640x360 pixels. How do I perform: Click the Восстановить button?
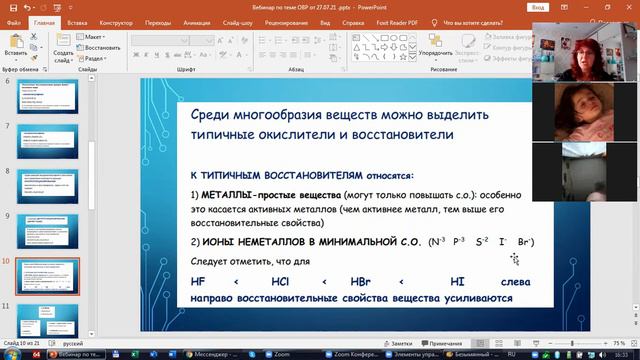98,48
